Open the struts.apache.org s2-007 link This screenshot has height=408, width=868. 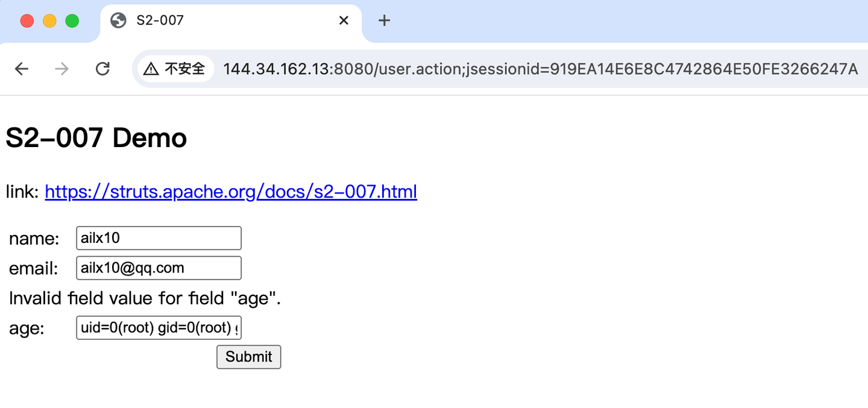[x=231, y=192]
